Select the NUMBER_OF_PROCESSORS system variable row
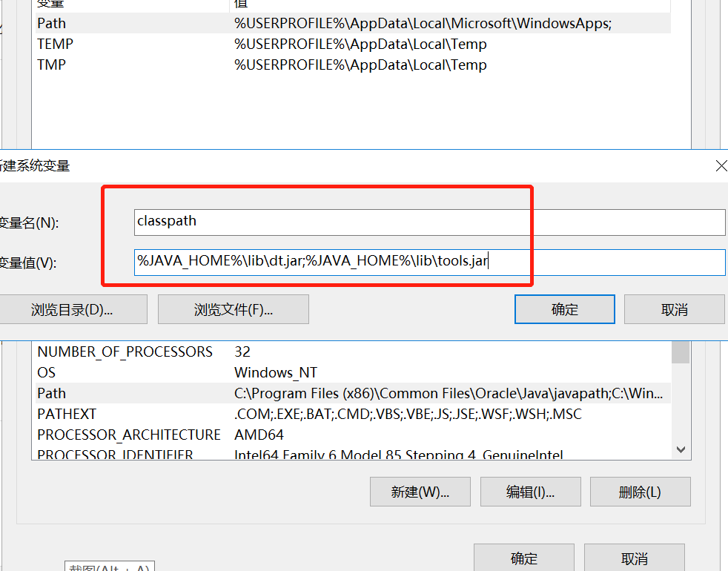The width and height of the screenshot is (728, 571). (353, 351)
